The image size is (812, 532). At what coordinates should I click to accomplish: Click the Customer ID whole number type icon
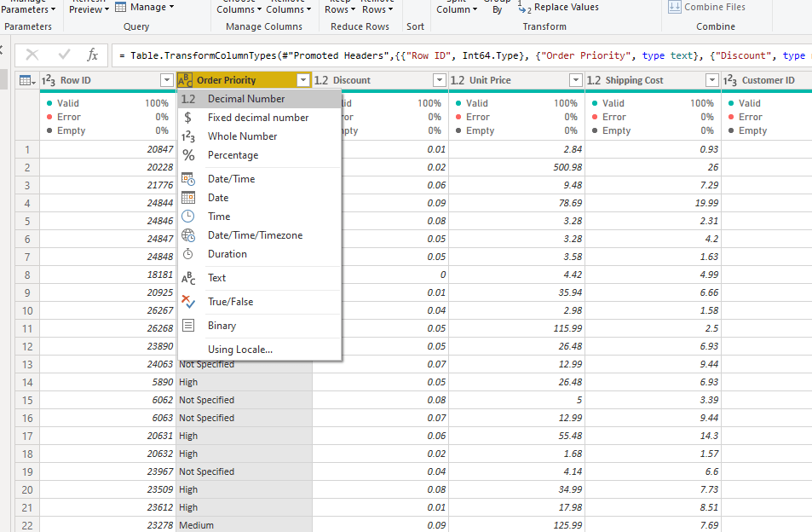[729, 80]
